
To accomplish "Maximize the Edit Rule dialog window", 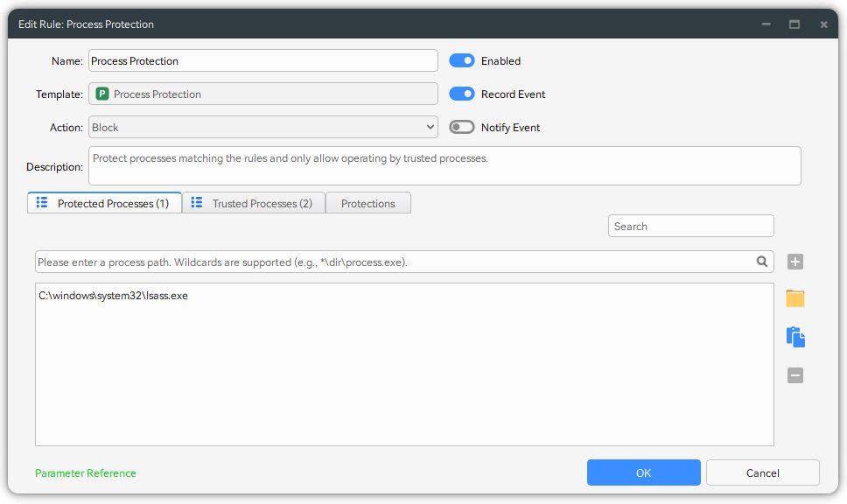I will pos(794,24).
